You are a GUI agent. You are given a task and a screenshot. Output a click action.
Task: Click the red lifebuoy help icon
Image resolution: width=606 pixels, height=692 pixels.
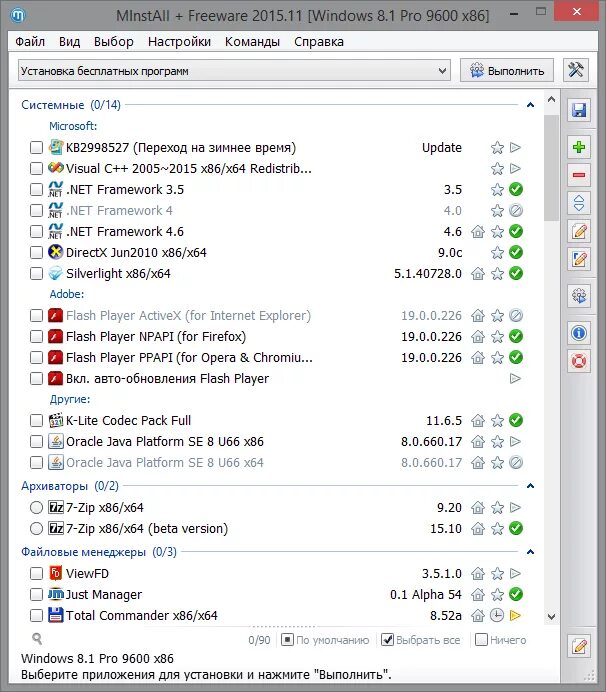point(579,361)
